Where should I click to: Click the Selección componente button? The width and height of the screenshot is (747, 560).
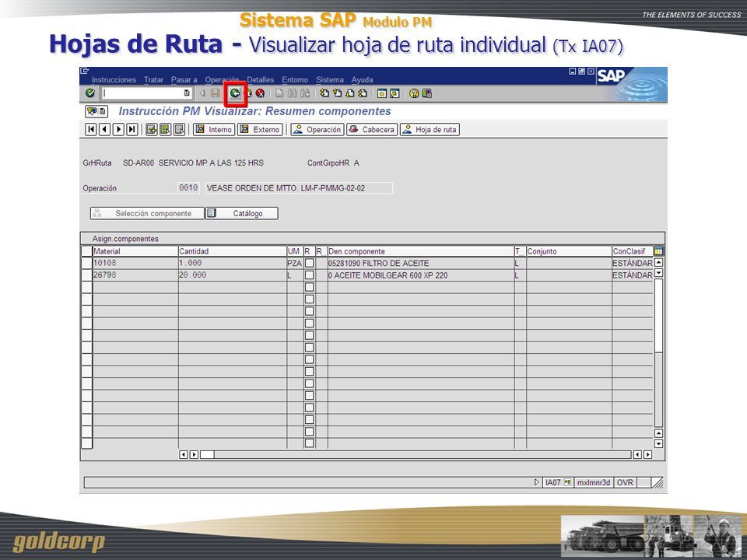point(147,213)
